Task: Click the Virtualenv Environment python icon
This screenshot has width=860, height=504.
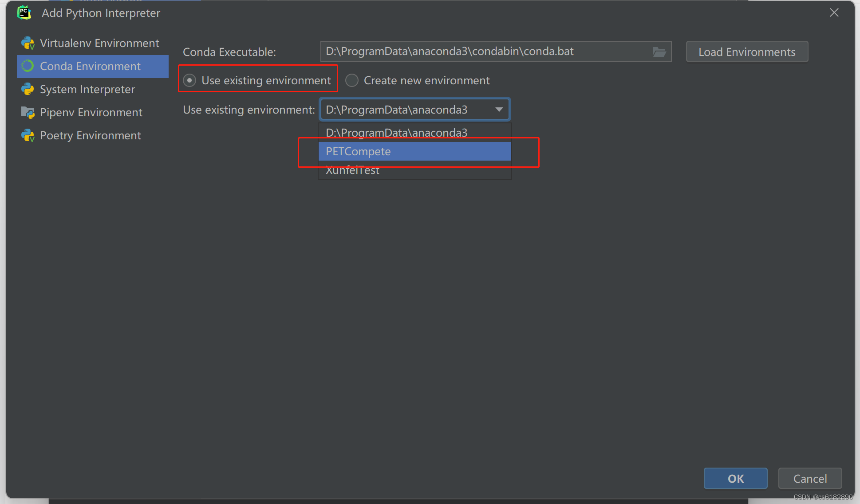Action: click(x=28, y=43)
